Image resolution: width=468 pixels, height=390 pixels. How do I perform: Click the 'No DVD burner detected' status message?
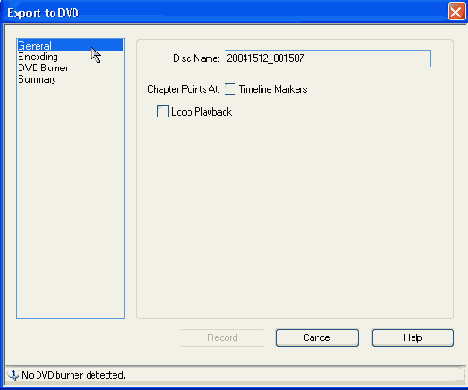(74, 375)
